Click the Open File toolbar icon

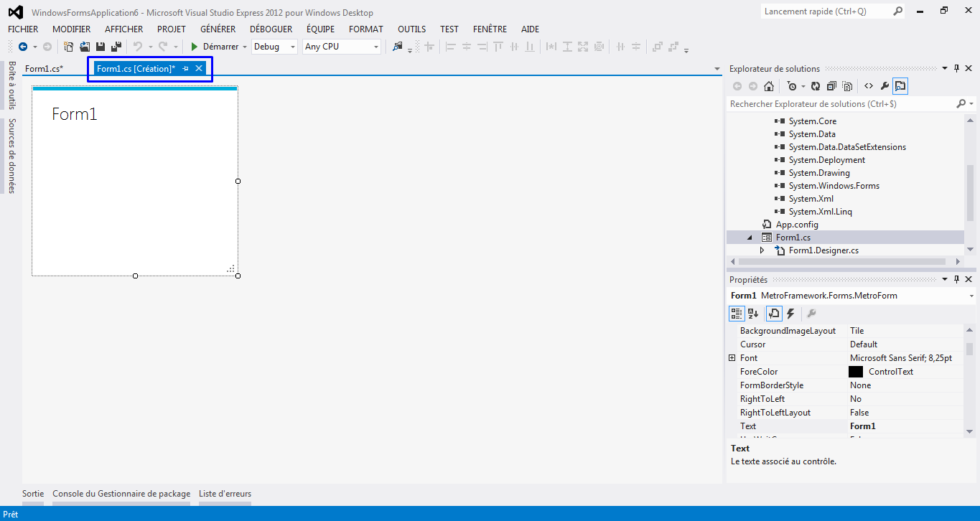[x=85, y=47]
